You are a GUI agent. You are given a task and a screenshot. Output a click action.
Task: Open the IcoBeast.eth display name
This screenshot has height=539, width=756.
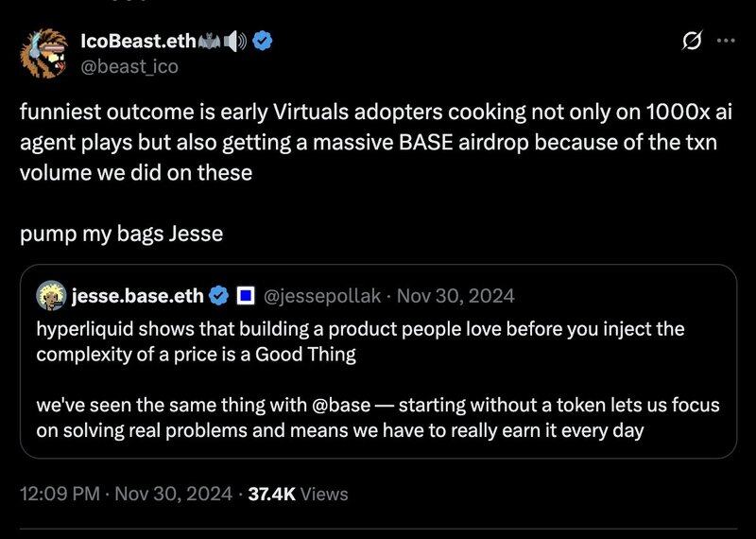click(x=138, y=42)
